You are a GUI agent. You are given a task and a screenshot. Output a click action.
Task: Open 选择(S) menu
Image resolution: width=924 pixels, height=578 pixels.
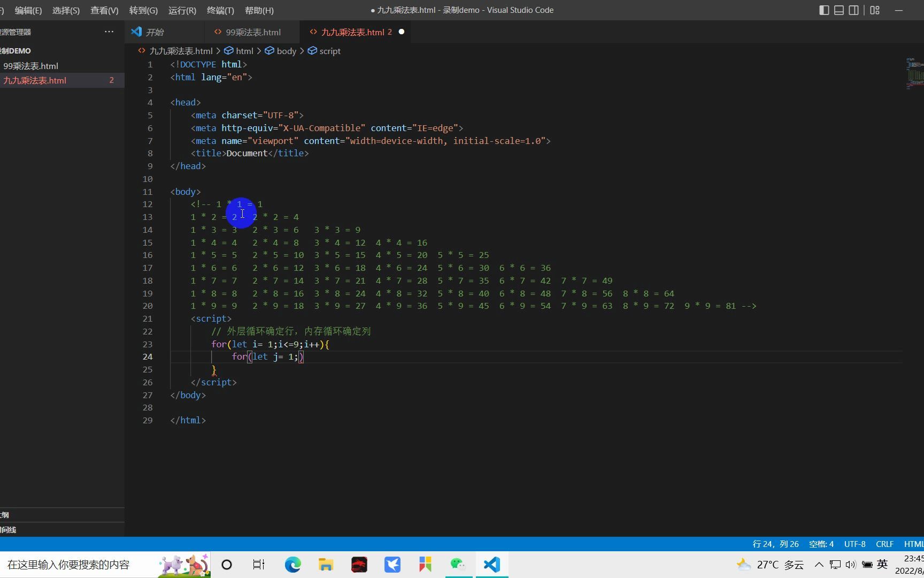66,10
